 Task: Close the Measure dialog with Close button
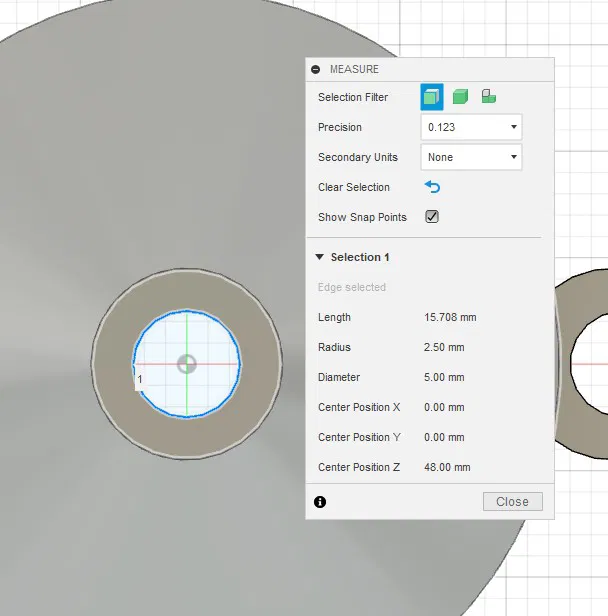pyautogui.click(x=513, y=502)
